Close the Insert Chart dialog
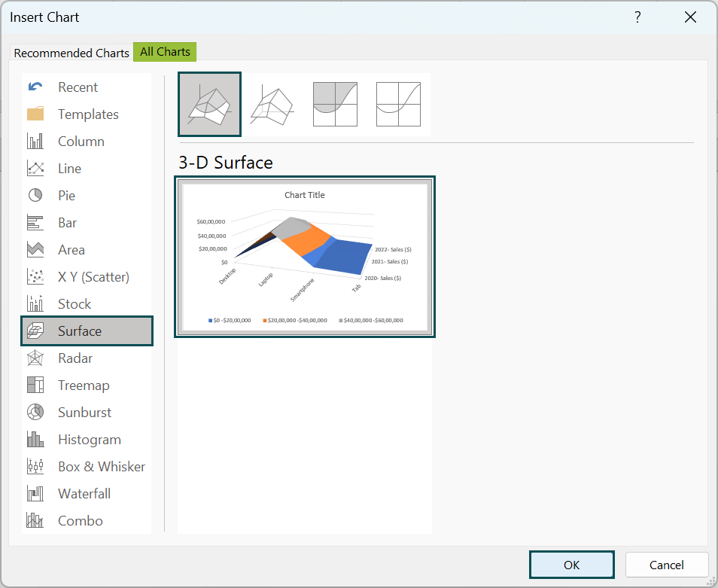Image resolution: width=718 pixels, height=588 pixels. 690,17
